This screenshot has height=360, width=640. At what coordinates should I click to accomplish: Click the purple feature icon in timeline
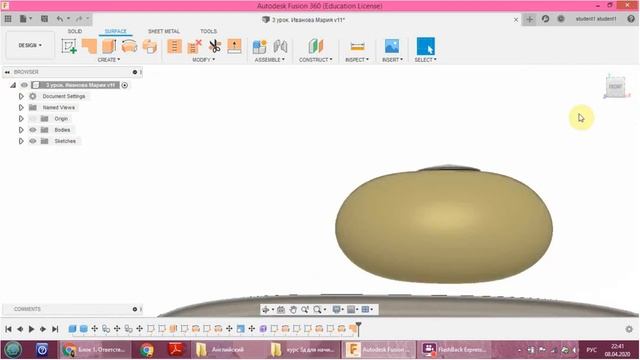pyautogui.click(x=263, y=329)
